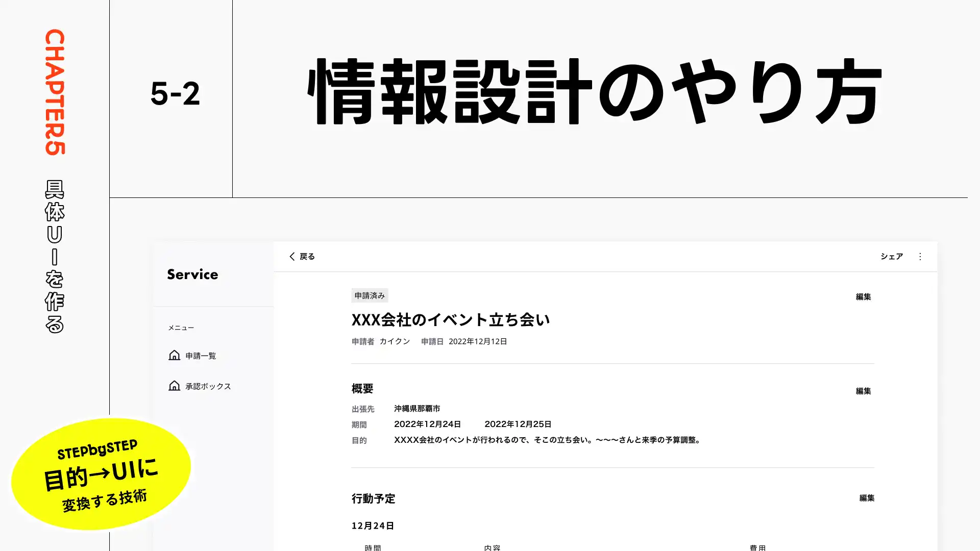Click the Service logo in the sidebar
This screenshot has height=551, width=980.
point(192,274)
